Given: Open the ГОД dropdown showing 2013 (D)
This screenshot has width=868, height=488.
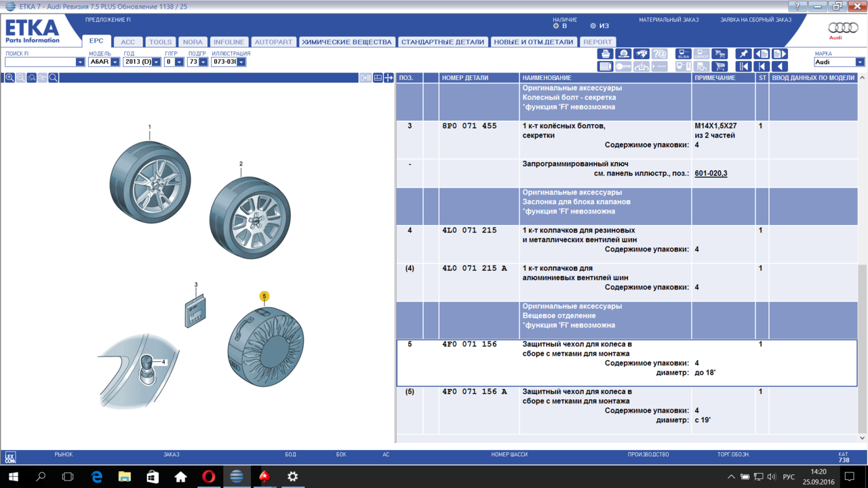Looking at the screenshot, I should pos(157,62).
